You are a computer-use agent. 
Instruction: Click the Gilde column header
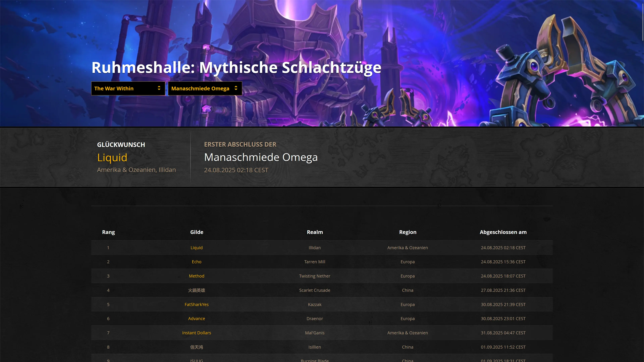(x=197, y=232)
